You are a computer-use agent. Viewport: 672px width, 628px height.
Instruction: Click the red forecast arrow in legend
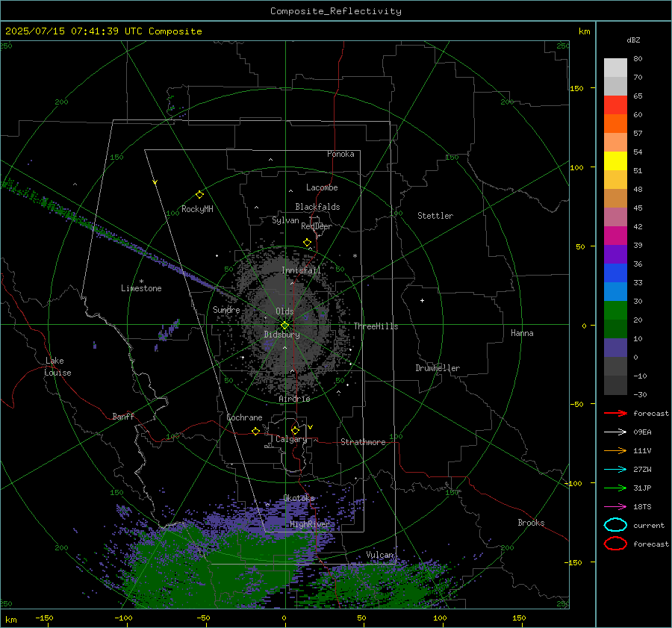click(615, 413)
